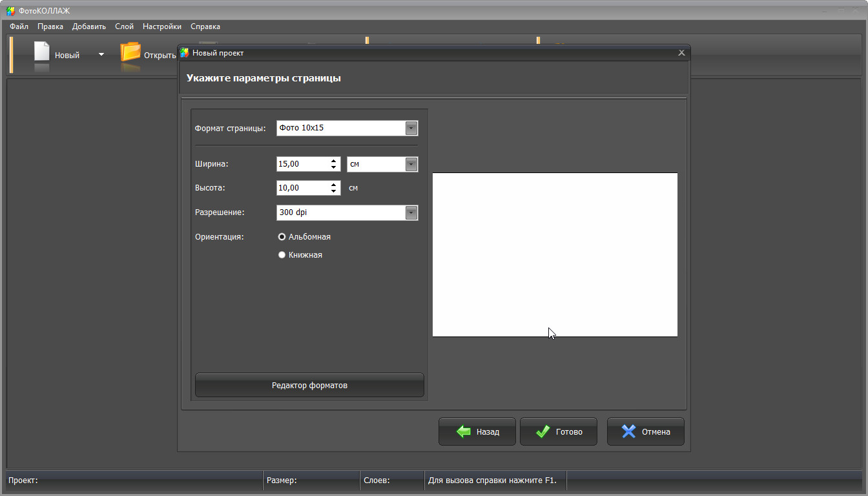868x496 pixels.
Task: Open the Настройки menu
Action: [161, 26]
